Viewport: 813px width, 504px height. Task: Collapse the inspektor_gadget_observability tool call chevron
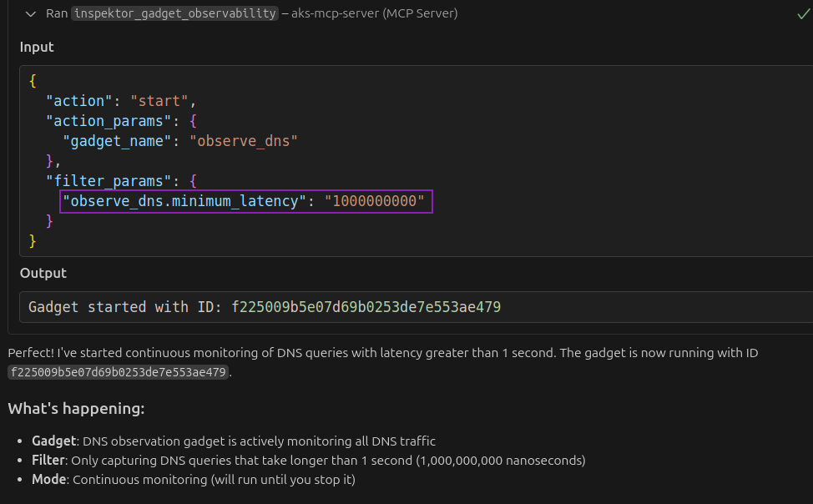click(x=31, y=14)
